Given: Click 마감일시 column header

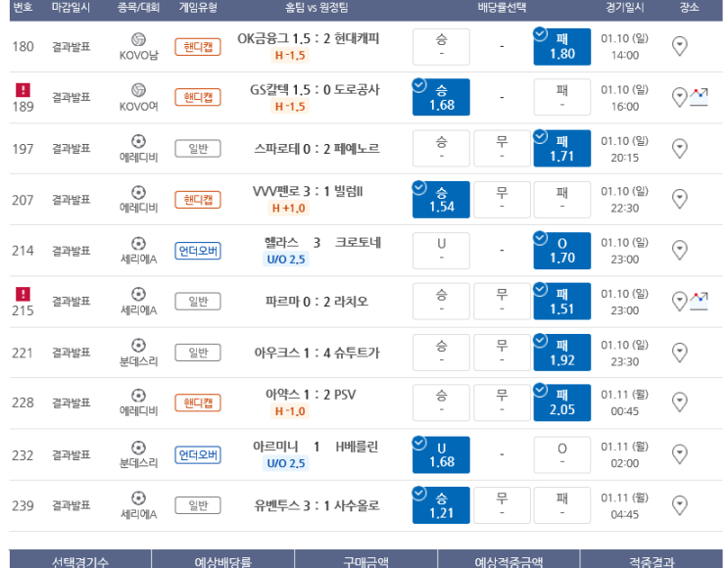Looking at the screenshot, I should 71,7.
